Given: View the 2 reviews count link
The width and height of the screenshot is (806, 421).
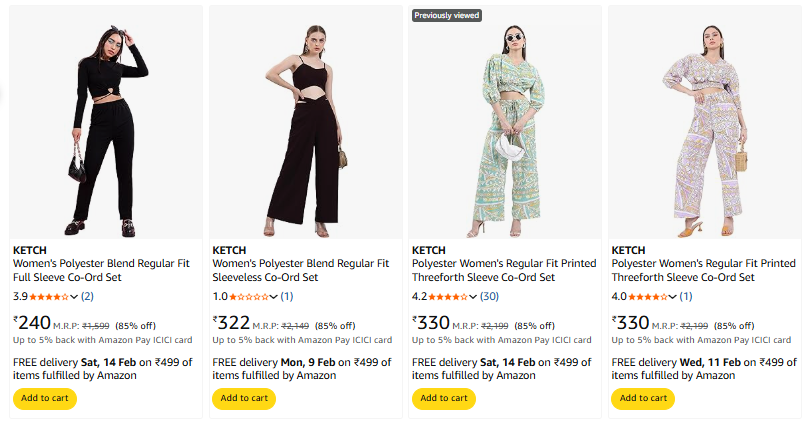Looking at the screenshot, I should [x=87, y=297].
